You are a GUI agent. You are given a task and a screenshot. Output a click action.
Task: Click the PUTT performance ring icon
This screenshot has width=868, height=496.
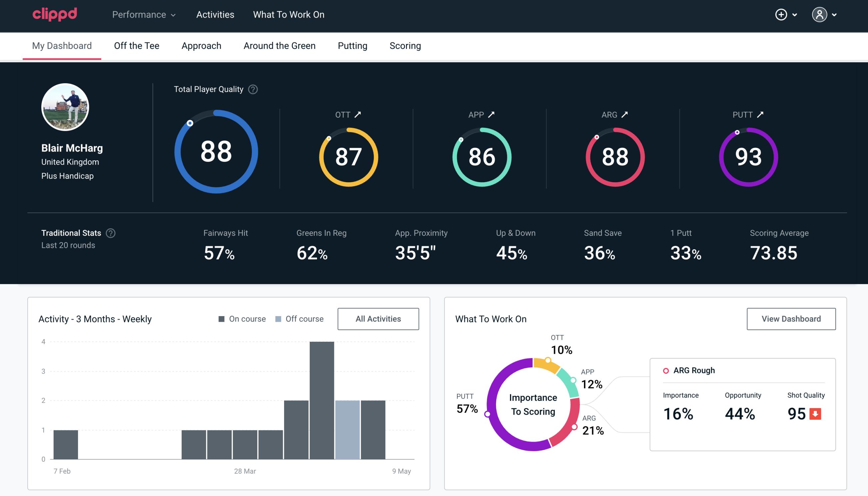[x=747, y=156]
